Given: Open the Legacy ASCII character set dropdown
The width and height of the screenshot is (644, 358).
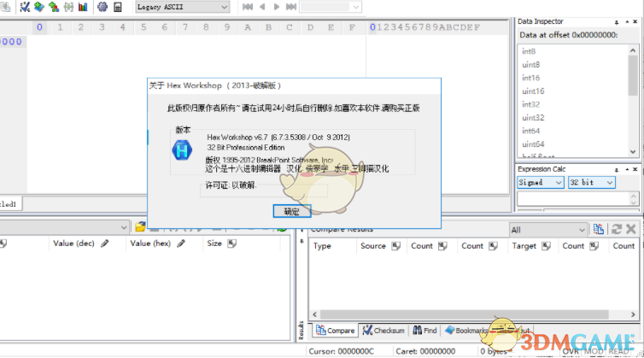Looking at the screenshot, I should [183, 7].
